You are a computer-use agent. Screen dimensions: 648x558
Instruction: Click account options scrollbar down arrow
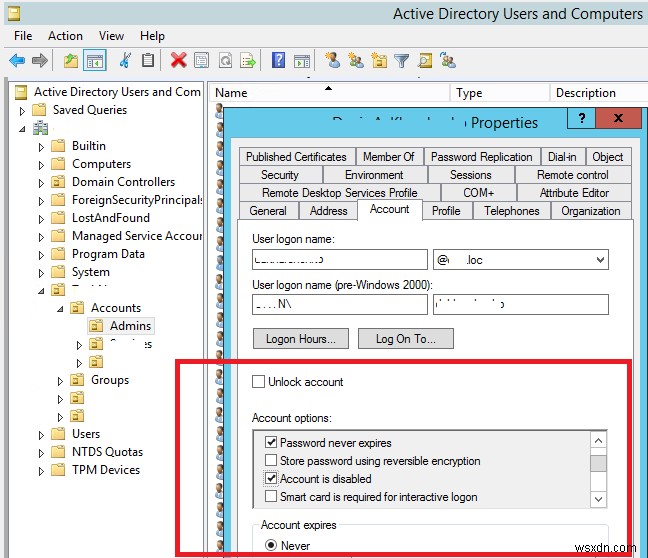pos(598,499)
